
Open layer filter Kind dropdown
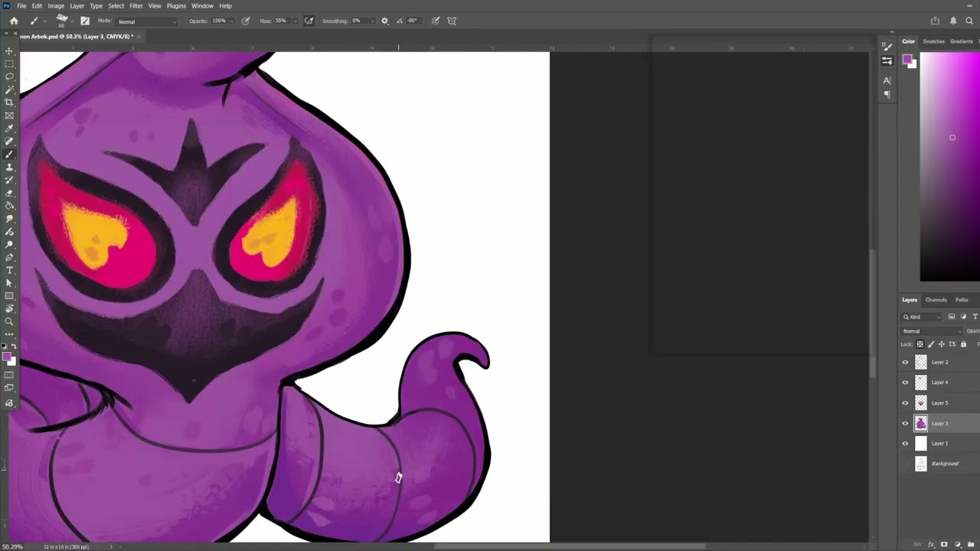pos(921,317)
